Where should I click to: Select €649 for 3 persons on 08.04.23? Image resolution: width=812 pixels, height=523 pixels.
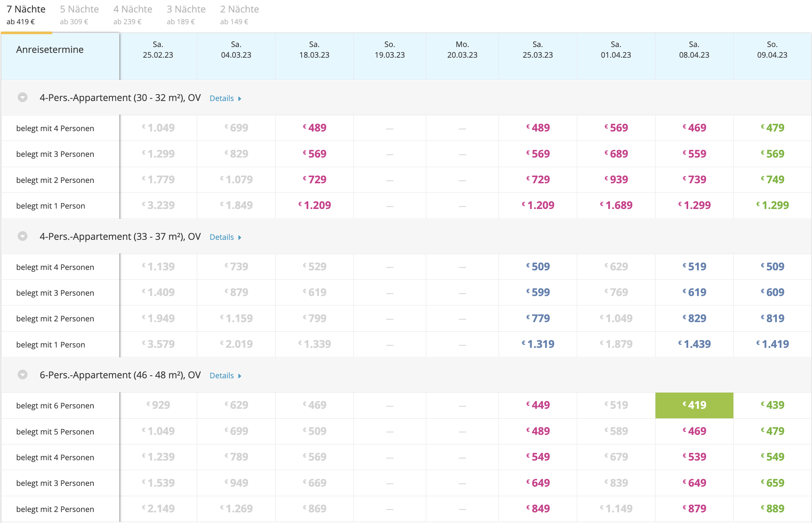click(x=694, y=483)
